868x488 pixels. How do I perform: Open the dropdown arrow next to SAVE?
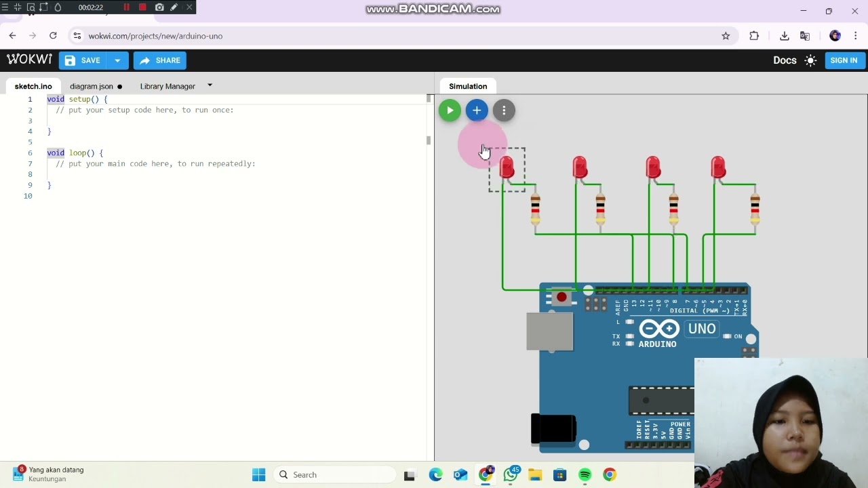pyautogui.click(x=117, y=60)
